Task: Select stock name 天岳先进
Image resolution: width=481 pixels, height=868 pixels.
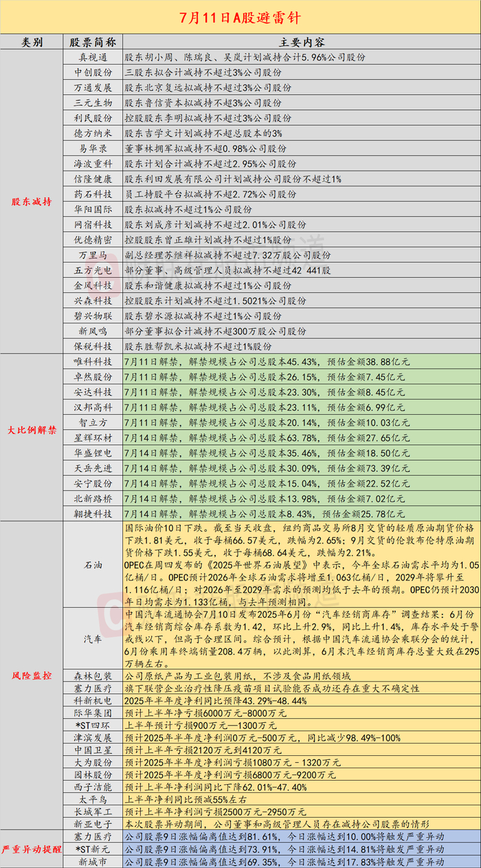Action: [93, 467]
